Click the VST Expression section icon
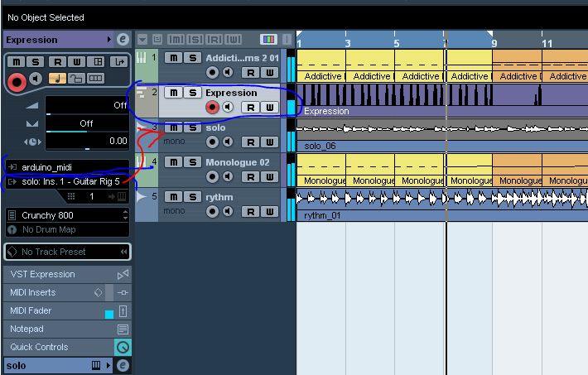Screen dimensions: 588x375 coord(123,275)
